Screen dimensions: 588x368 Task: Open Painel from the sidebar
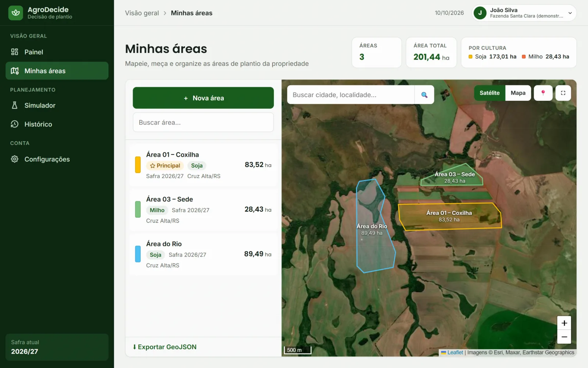[57, 52]
